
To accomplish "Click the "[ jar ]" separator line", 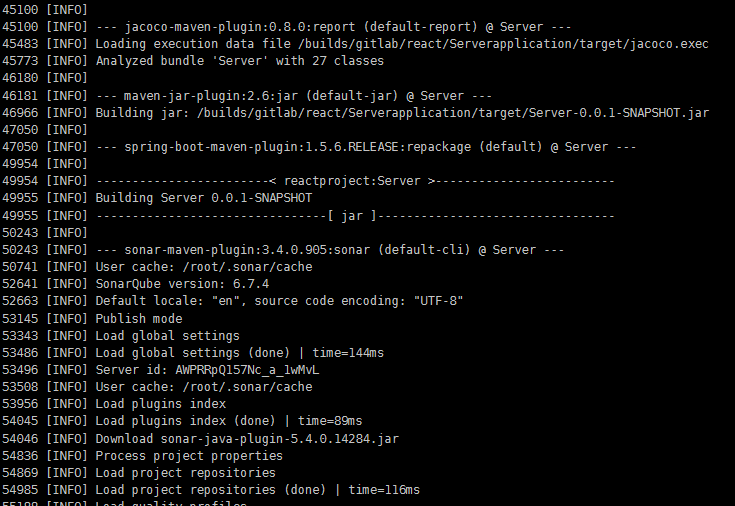I will click(x=355, y=215).
